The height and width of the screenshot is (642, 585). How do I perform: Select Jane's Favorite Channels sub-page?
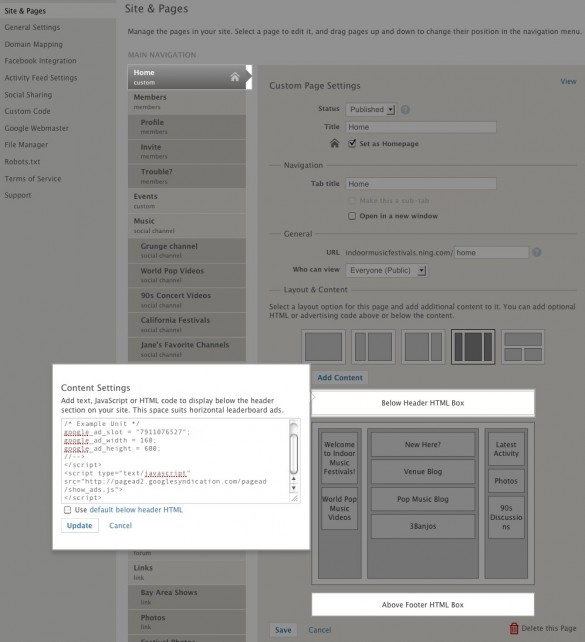pos(187,349)
